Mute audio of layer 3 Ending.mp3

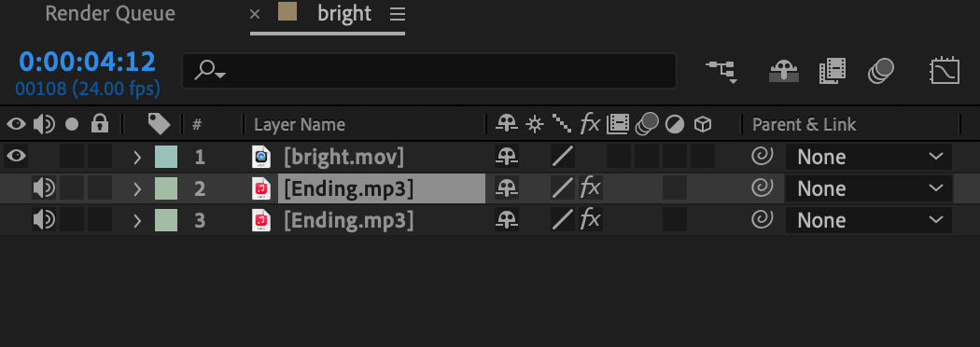click(x=44, y=220)
